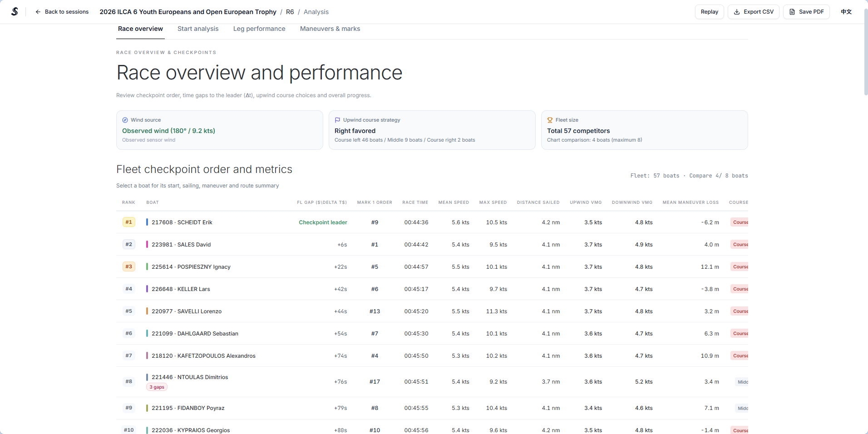Open the R6 breadcrumb link
This screenshot has height=434, width=868.
click(290, 12)
